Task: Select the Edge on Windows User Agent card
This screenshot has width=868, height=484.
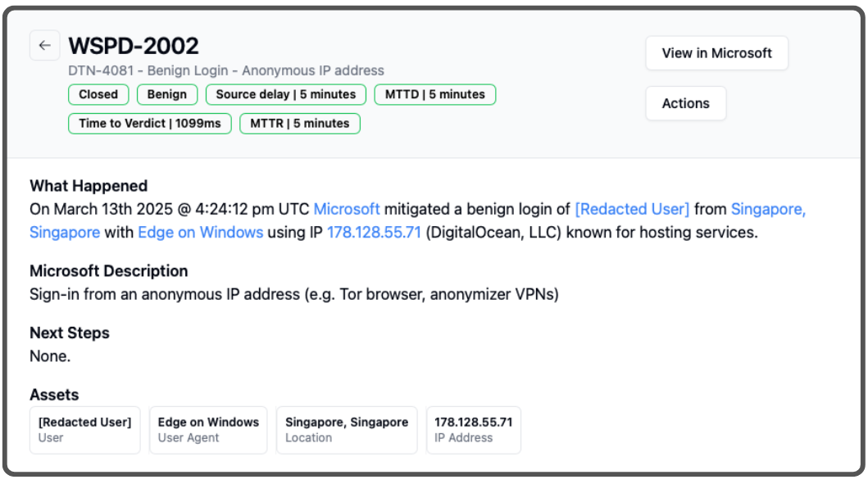Action: [x=208, y=430]
